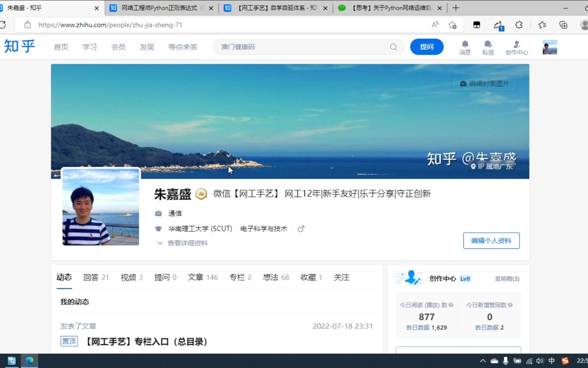This screenshot has width=588, height=368.
Task: Click the help tooltip beside 今日阅读 (播放) 数
Action: tap(452, 305)
